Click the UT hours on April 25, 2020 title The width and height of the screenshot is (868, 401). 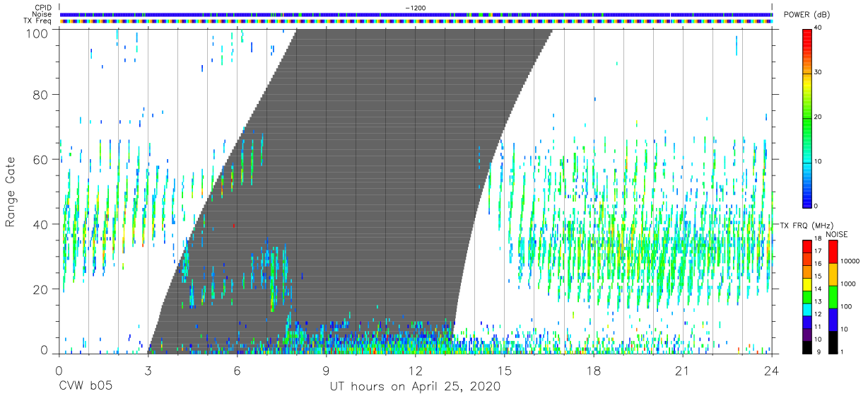pos(416,387)
